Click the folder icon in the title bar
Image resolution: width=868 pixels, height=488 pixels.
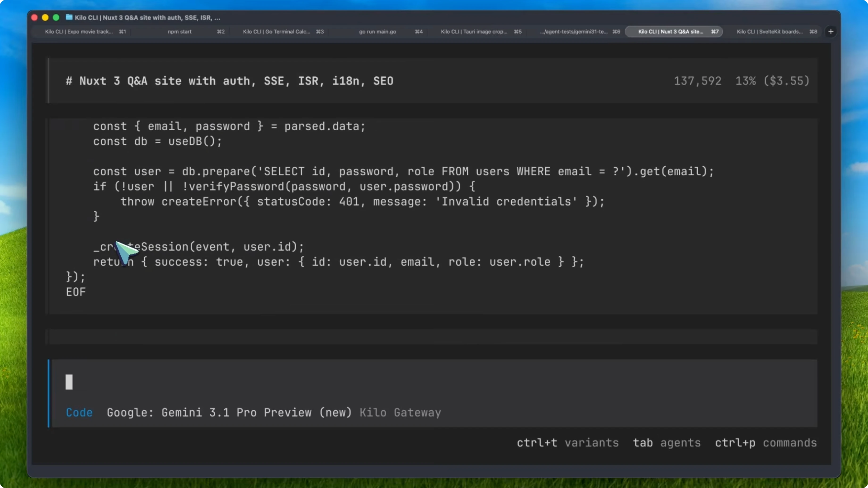69,17
